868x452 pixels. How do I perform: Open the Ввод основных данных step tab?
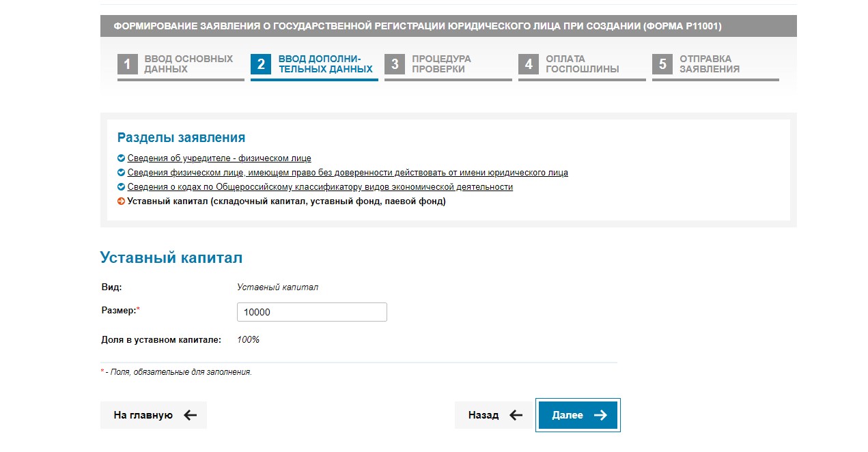coord(180,66)
